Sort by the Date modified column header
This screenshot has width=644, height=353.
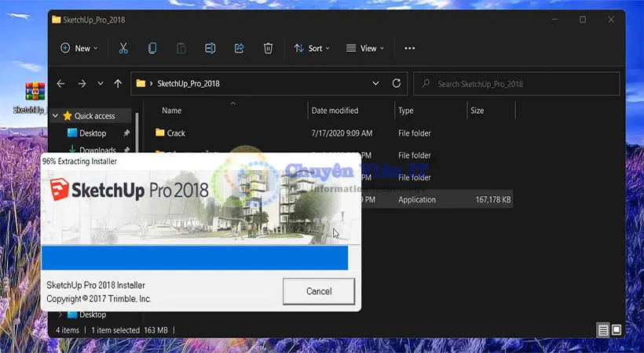pyautogui.click(x=335, y=111)
